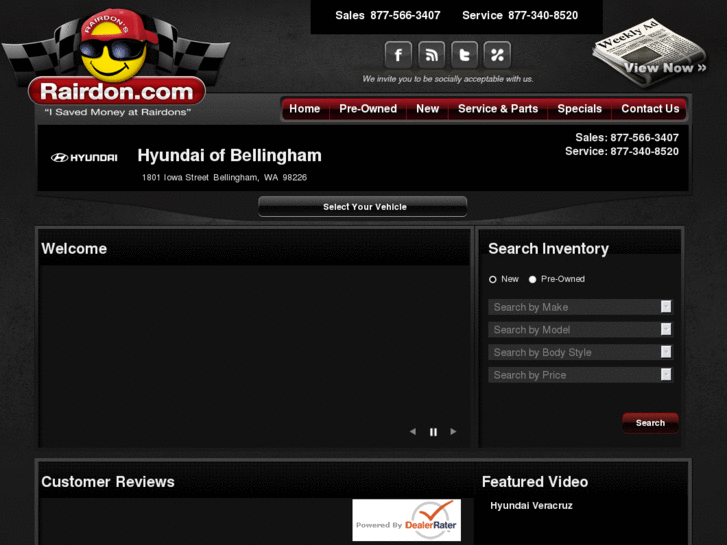
Task: Open the Specials menu item
Action: click(x=580, y=109)
